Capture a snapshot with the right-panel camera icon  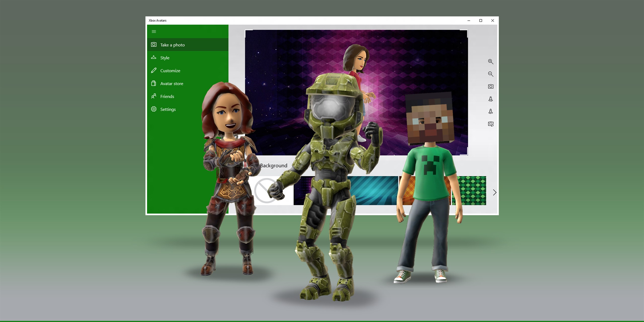(491, 86)
